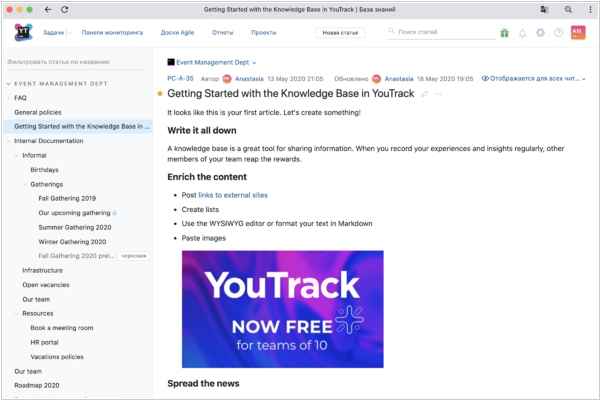The image size is (600, 400).
Task: Open the Roadmap 2020 article
Action: (x=37, y=385)
